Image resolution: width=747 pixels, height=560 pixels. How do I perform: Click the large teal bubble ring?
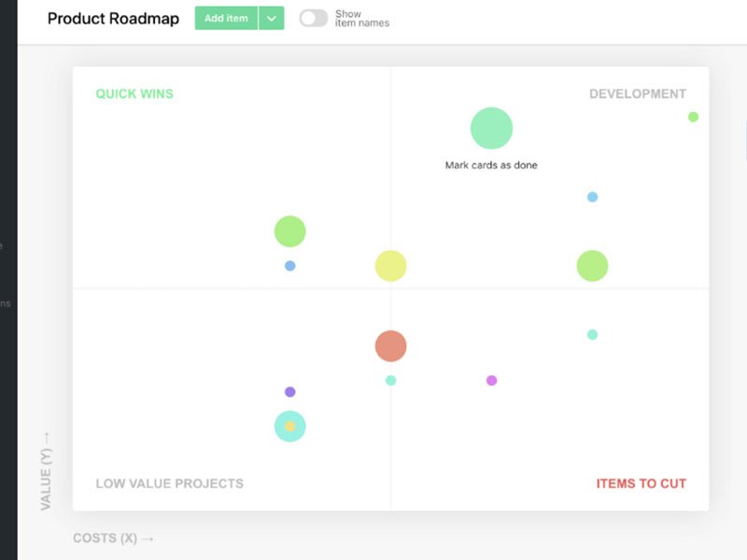(278, 418)
